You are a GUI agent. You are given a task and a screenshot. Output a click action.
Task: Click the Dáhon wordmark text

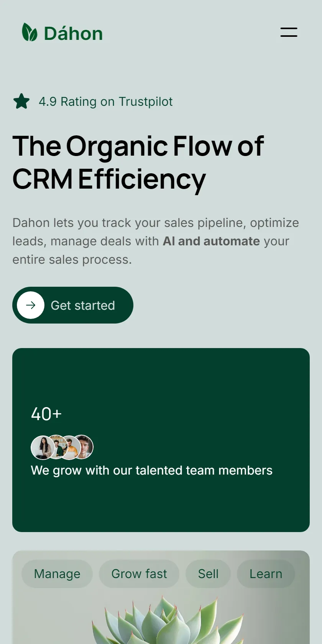(x=74, y=33)
